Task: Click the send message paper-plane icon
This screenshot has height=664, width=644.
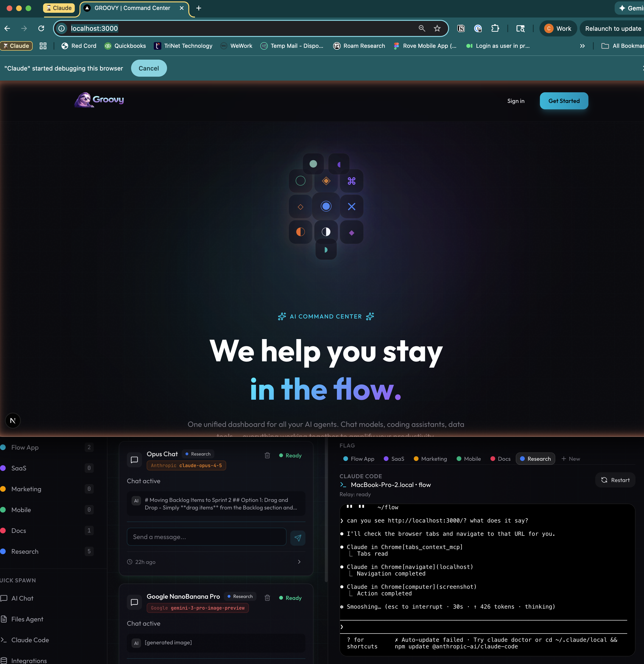Action: pyautogui.click(x=298, y=538)
